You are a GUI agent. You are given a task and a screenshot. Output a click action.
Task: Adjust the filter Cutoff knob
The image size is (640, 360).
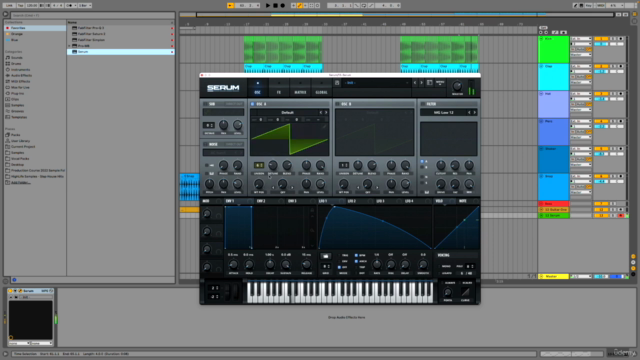pos(441,165)
